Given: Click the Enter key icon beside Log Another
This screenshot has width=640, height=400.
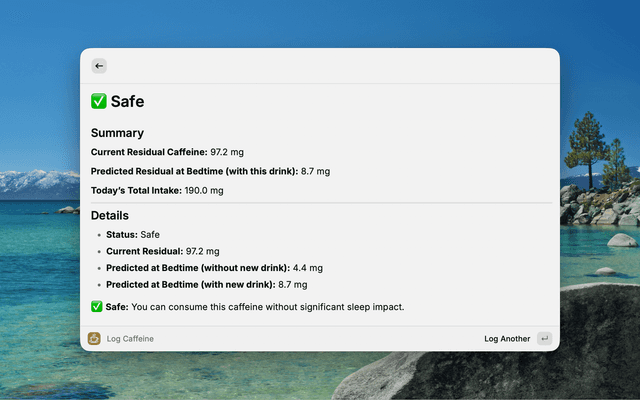Looking at the screenshot, I should click(x=544, y=339).
